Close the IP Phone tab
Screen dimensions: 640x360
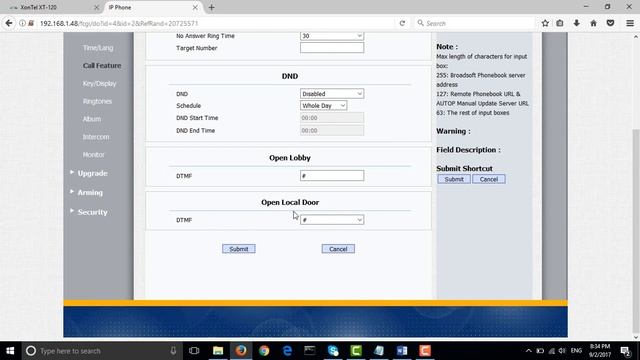coord(195,7)
